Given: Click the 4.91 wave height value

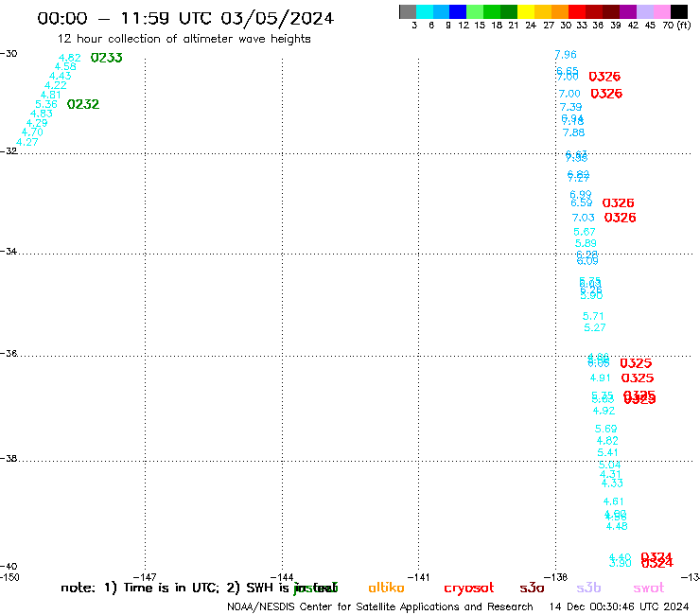Looking at the screenshot, I should pos(600,378).
